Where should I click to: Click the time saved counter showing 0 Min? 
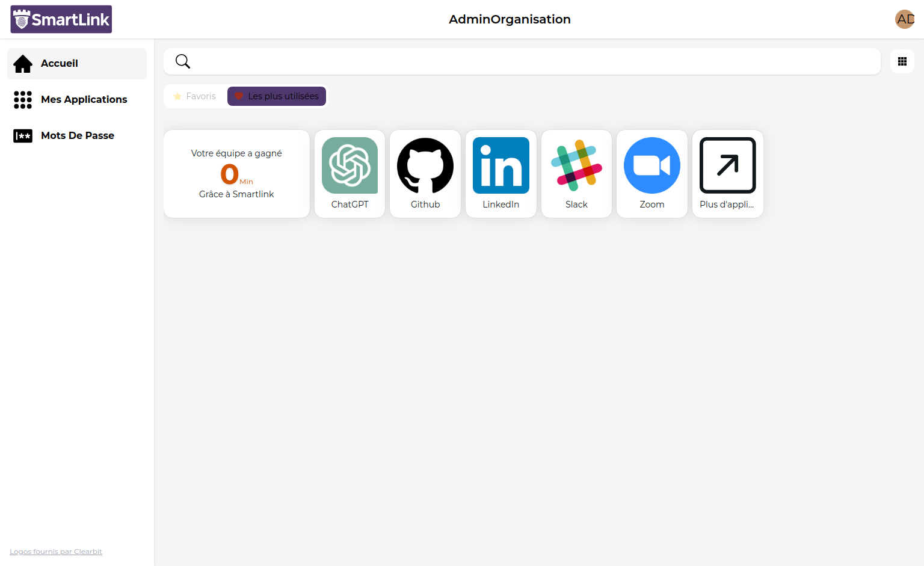[x=236, y=174]
